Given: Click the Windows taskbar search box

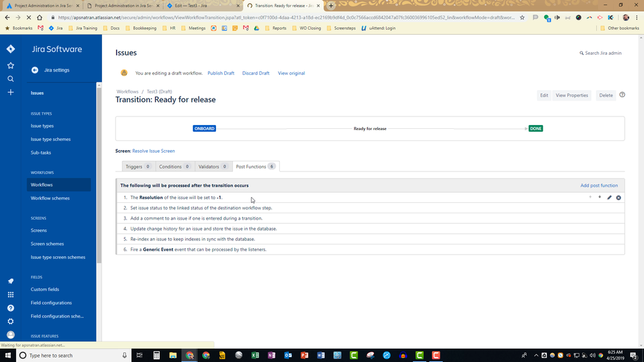Looking at the screenshot, I should tap(73, 356).
